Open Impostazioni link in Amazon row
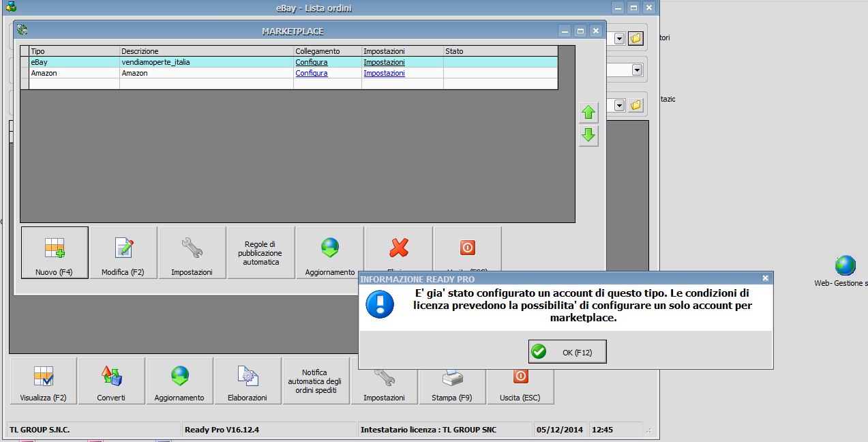 384,73
